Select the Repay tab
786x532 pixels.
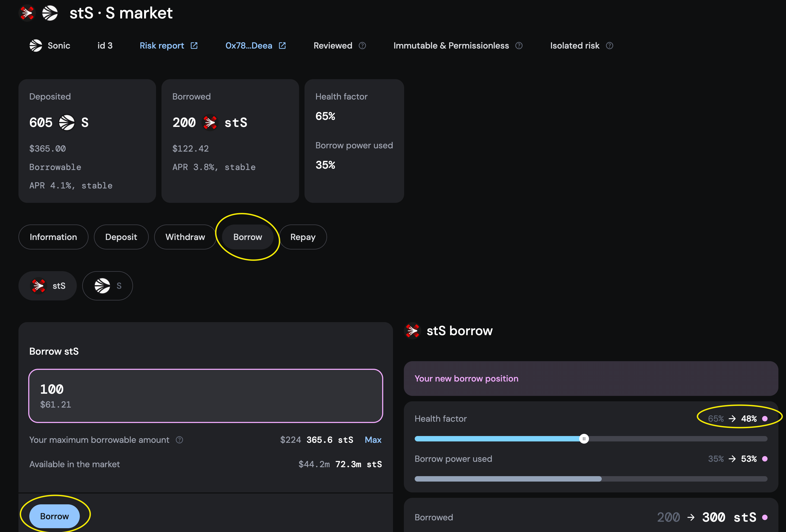point(303,237)
